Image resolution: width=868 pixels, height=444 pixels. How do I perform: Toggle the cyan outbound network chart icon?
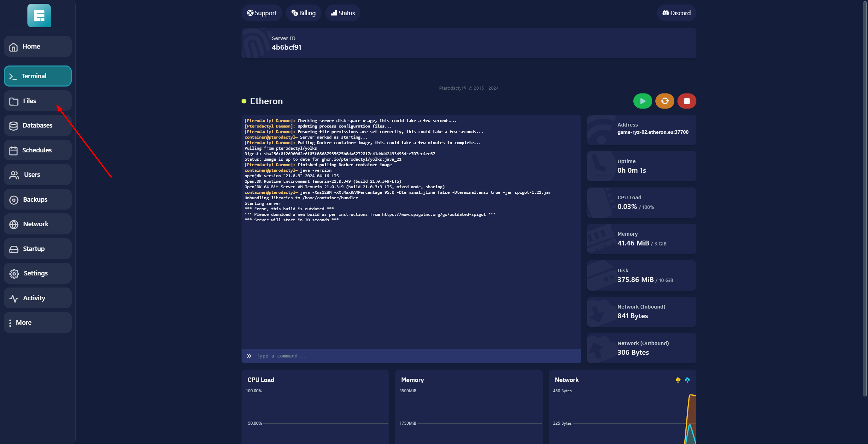point(687,380)
